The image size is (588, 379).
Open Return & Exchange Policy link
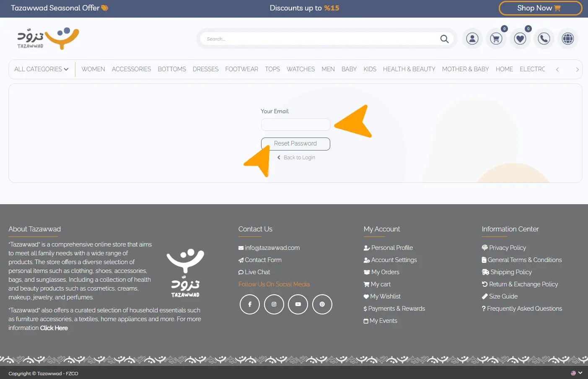click(x=520, y=284)
